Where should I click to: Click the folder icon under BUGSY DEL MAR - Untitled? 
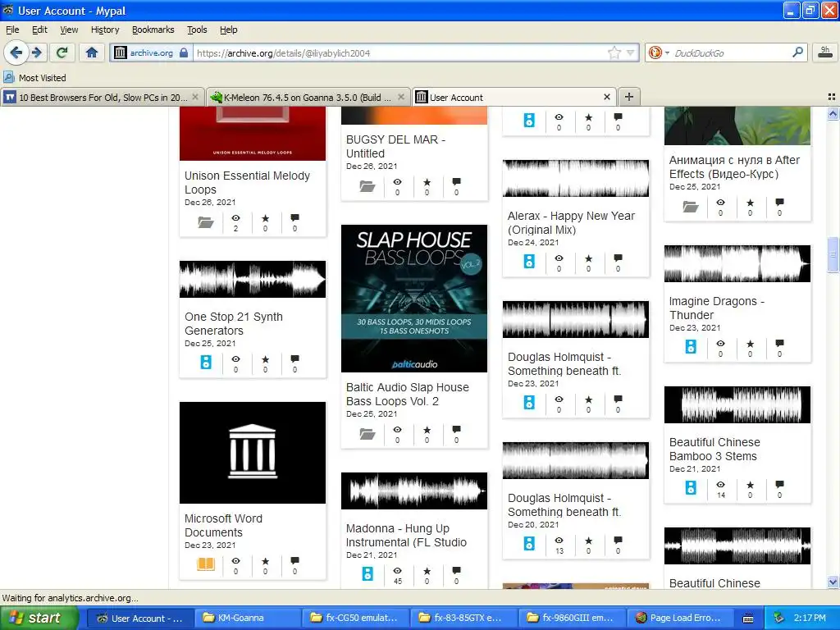pyautogui.click(x=367, y=186)
